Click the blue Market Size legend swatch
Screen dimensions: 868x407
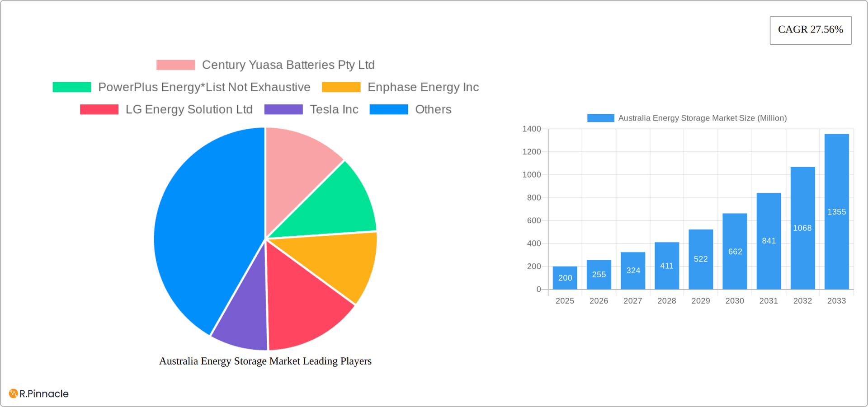pyautogui.click(x=600, y=117)
